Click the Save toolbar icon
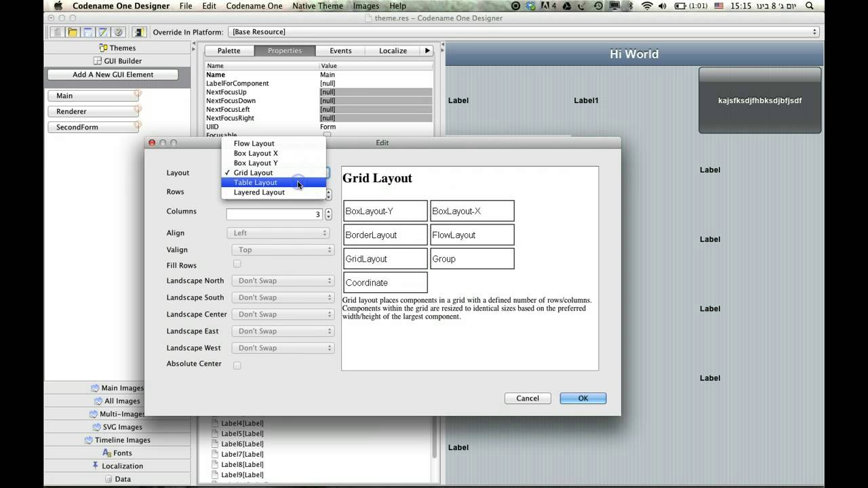The width and height of the screenshot is (868, 488). point(87,32)
